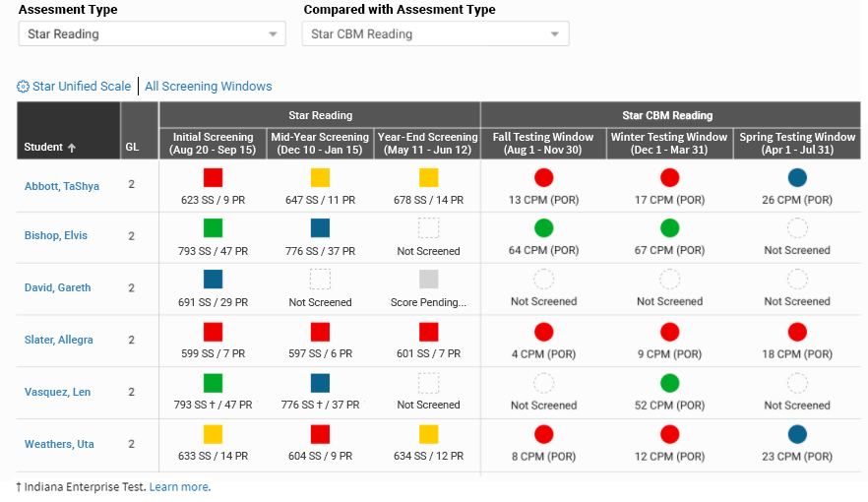
Task: Click David's gray Score Pending square
Action: 428,280
